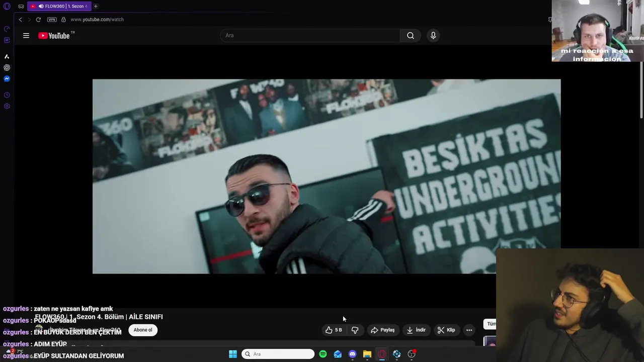Viewport: 644px width, 362px height.
Task: Go back to the previous page
Action: 20,20
